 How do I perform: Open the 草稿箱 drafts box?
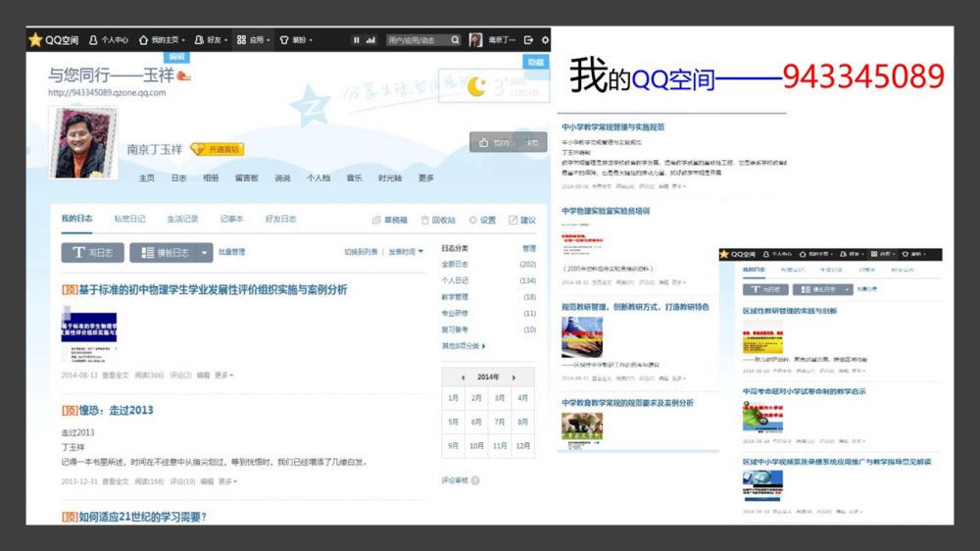point(390,221)
